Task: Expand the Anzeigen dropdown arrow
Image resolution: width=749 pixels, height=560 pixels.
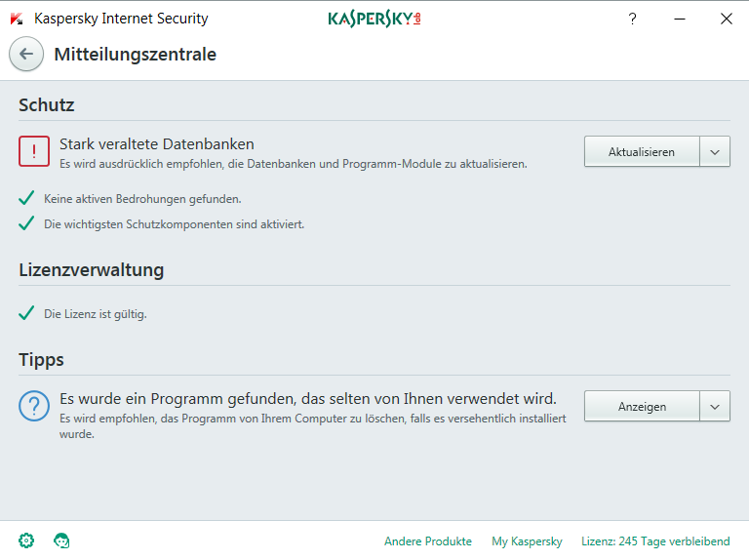Action: [715, 406]
